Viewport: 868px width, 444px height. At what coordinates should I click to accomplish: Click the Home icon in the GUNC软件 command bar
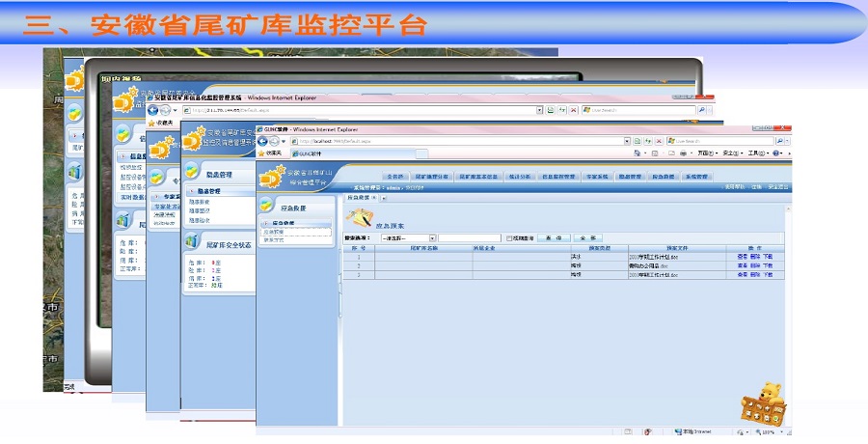coord(637,153)
